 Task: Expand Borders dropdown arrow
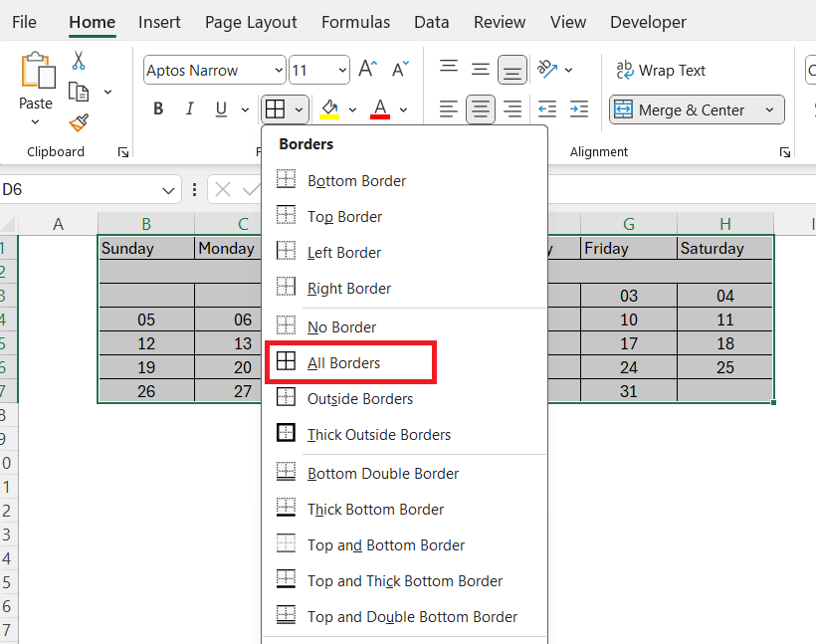coord(299,109)
